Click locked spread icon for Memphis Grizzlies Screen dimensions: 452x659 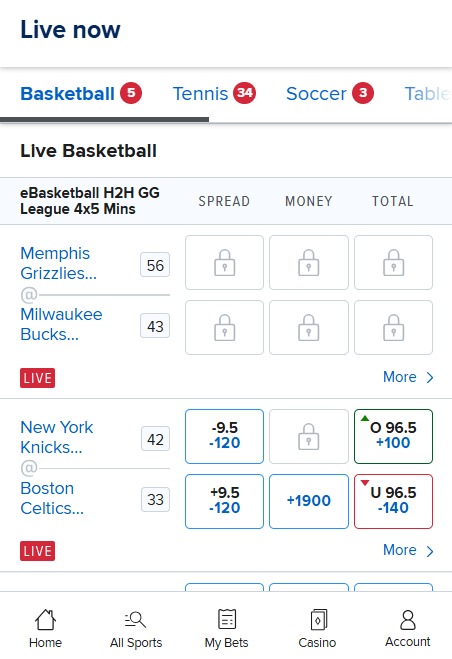click(225, 263)
